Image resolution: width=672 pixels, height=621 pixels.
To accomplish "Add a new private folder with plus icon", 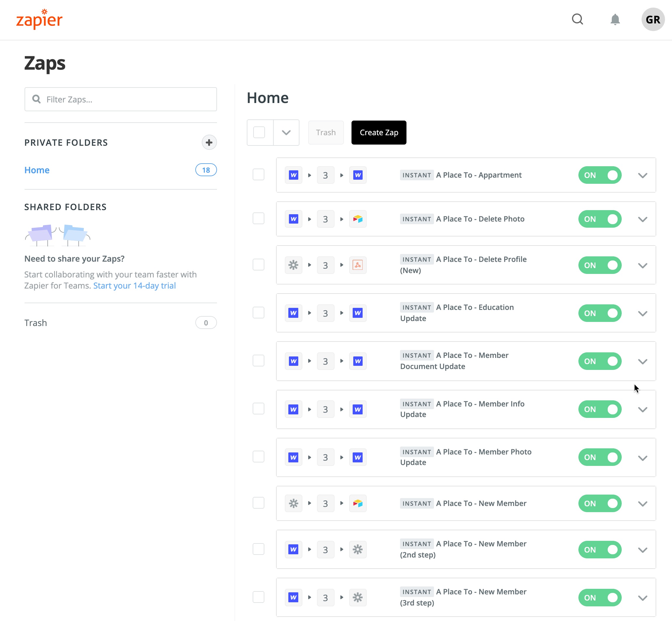I will tap(209, 143).
